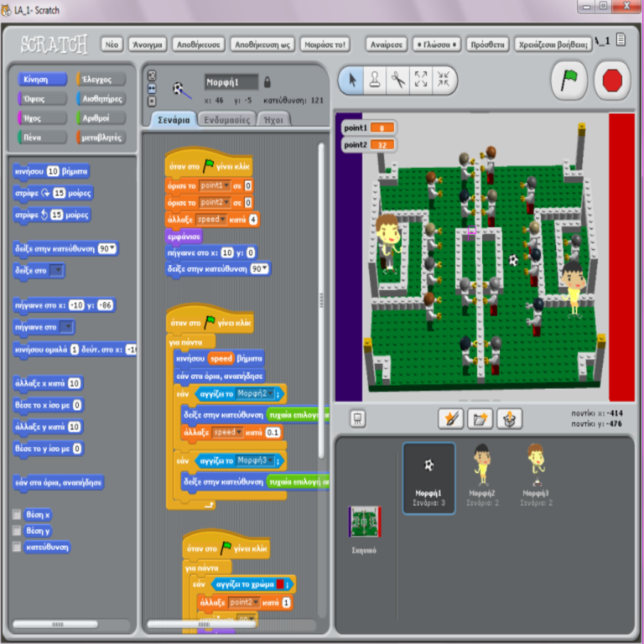
Task: Click the Νέο button
Action: tap(112, 44)
